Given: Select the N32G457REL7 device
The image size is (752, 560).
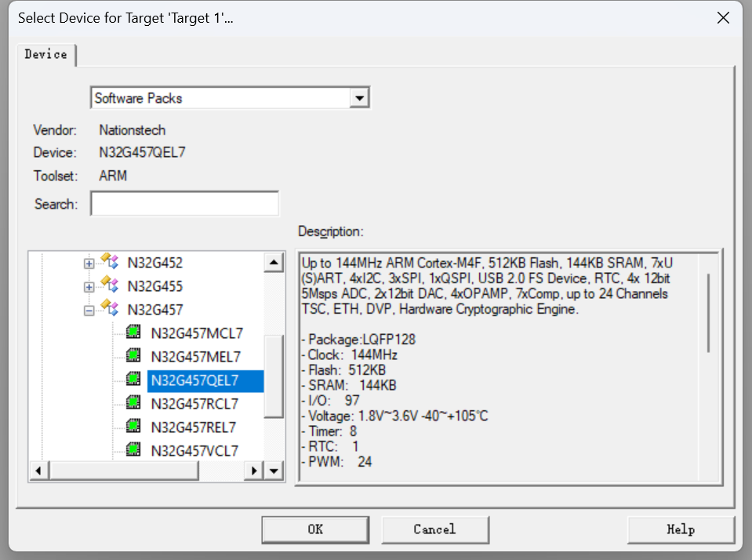Looking at the screenshot, I should point(193,427).
